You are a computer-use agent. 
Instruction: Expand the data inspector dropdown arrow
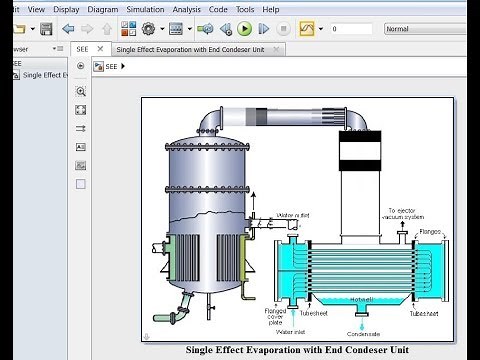pyautogui.click(x=321, y=29)
